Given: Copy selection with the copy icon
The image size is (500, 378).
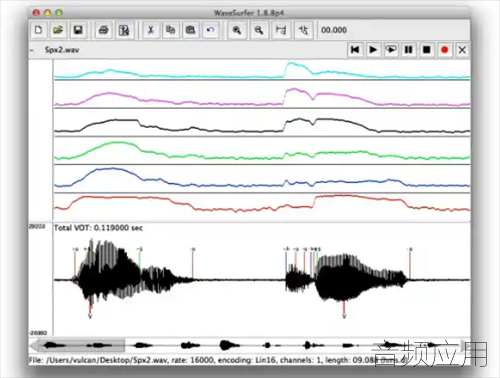Looking at the screenshot, I should coord(171,30).
